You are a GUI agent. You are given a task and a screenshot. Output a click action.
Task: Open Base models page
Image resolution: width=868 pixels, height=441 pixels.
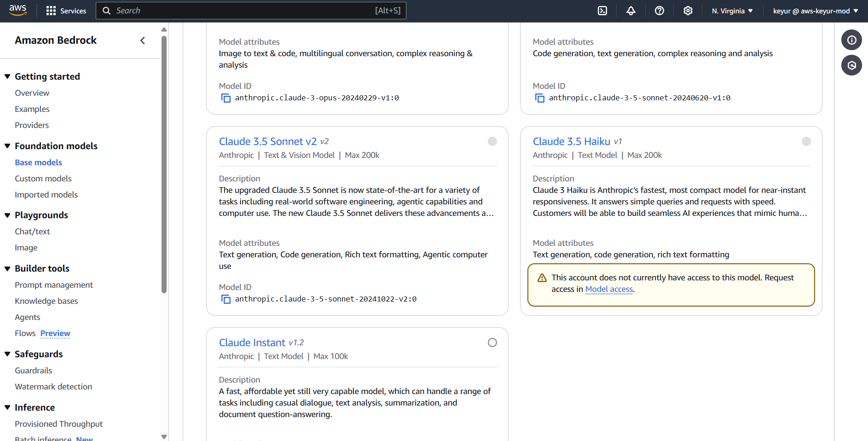38,162
